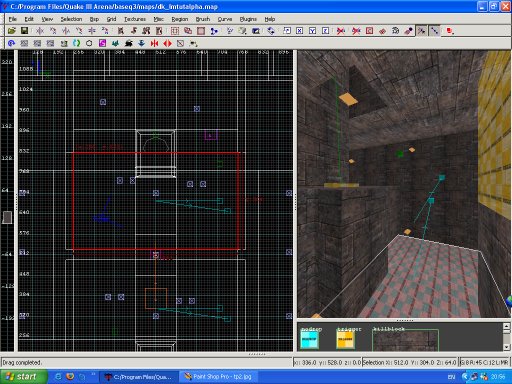This screenshot has width=512, height=384.
Task: Select the killblock texture thumbnail
Action: (405, 341)
